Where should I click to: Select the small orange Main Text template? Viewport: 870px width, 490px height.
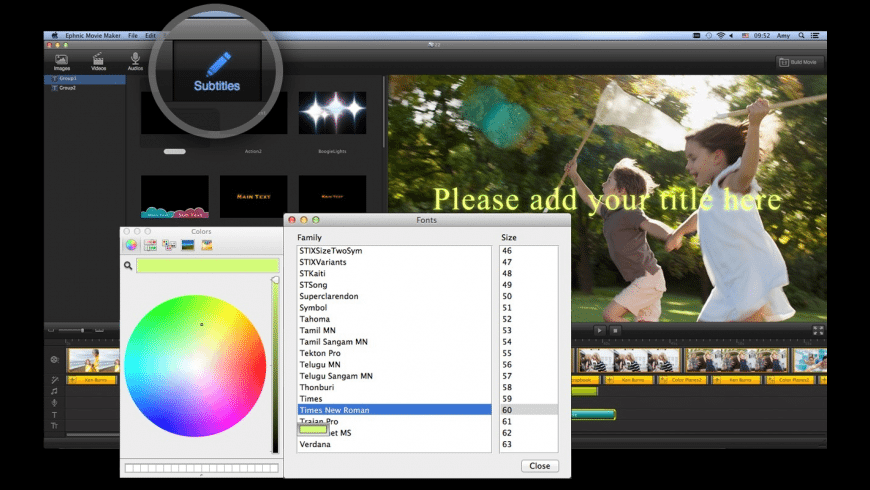332,196
